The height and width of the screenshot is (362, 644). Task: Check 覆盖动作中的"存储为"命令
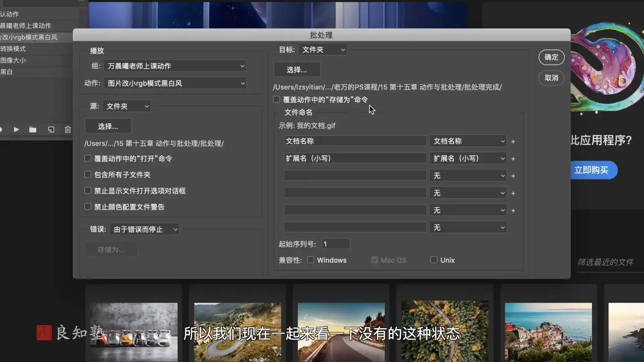276,99
